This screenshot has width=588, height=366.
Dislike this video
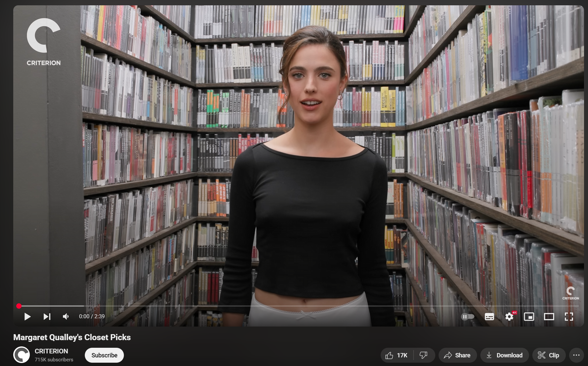tap(424, 355)
